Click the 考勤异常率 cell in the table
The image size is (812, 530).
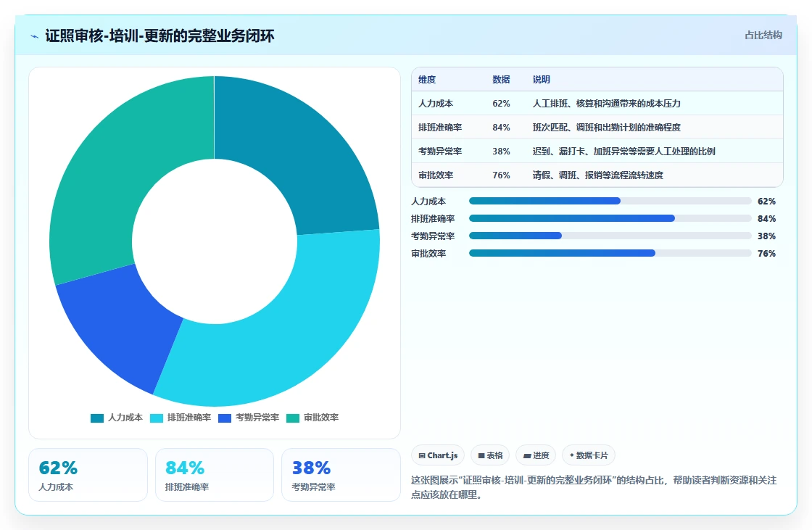coord(440,152)
